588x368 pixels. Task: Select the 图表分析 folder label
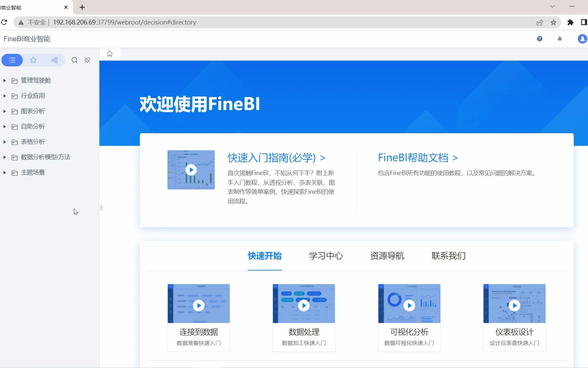pyautogui.click(x=33, y=111)
